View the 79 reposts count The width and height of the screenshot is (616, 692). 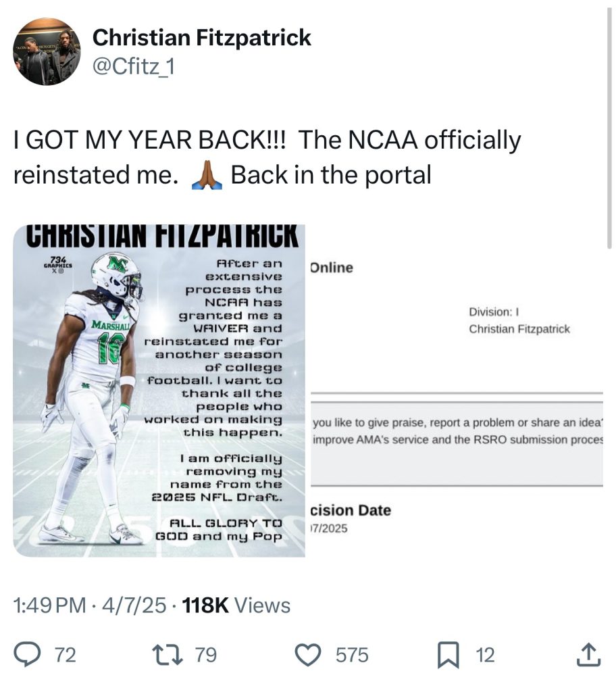tap(206, 655)
